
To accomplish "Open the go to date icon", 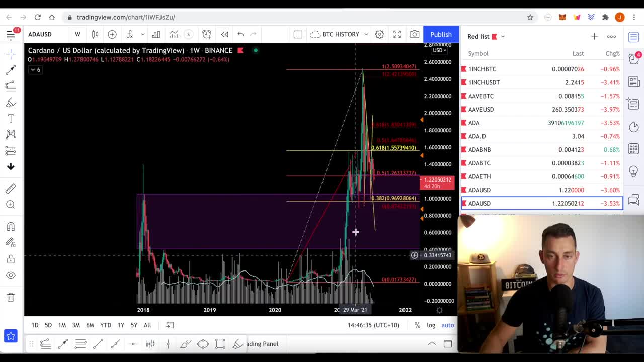I will pos(170,325).
